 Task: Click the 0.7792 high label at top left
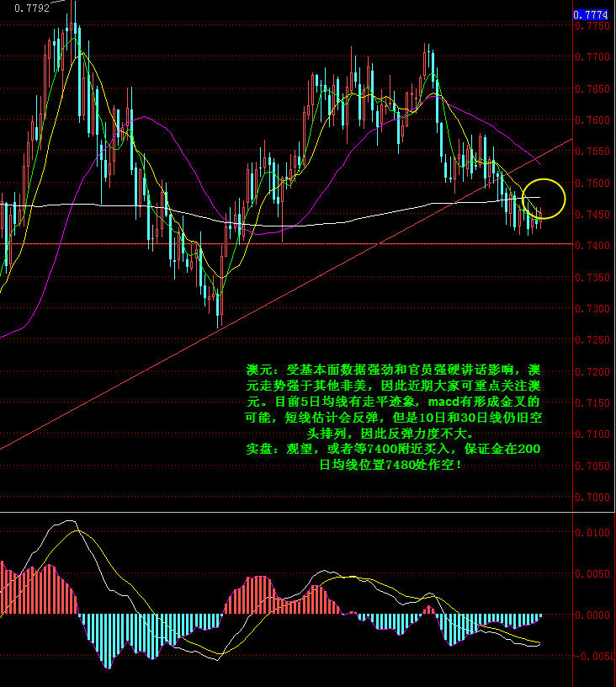(31, 8)
